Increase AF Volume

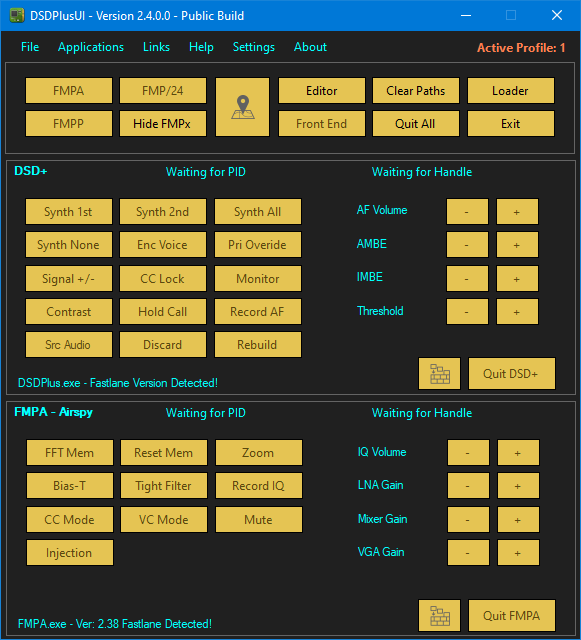[x=517, y=211]
